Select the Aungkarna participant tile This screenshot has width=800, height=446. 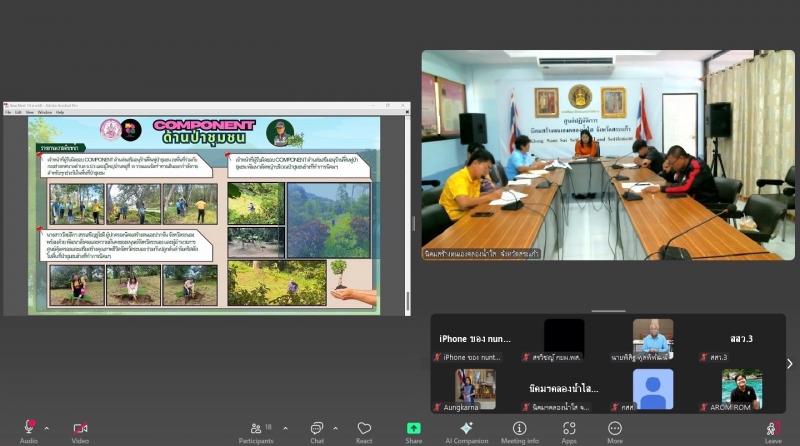pos(474,389)
